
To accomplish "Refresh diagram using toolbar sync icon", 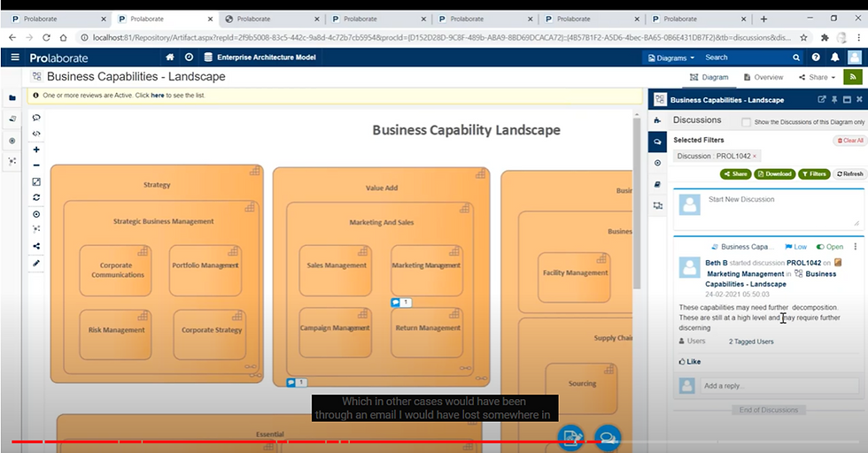I will (x=36, y=197).
